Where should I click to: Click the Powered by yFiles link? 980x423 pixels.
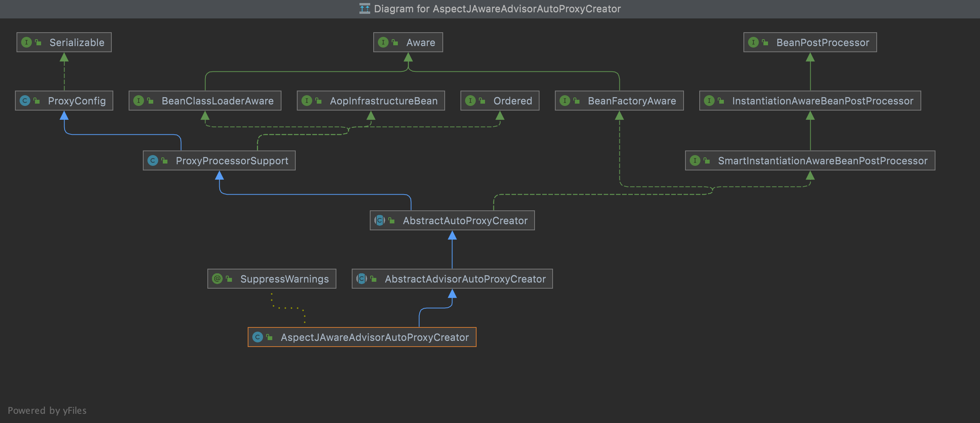[48, 410]
